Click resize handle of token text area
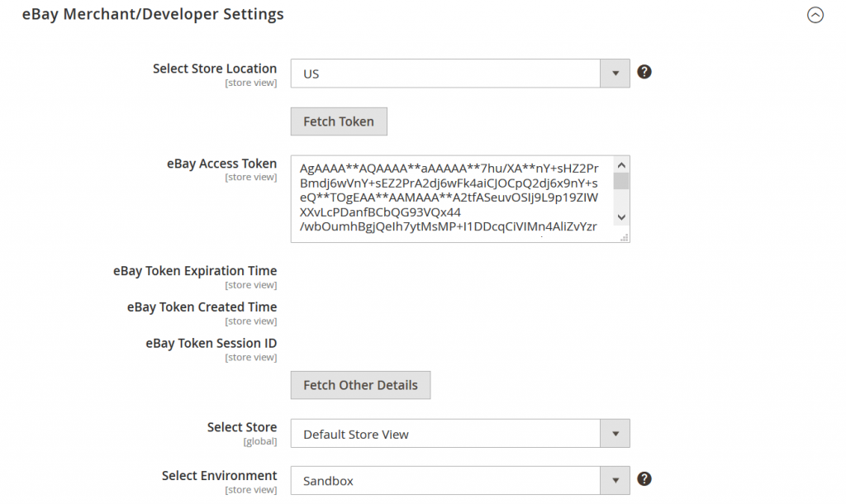Screen dimensions: 846x504 [x=626, y=238]
